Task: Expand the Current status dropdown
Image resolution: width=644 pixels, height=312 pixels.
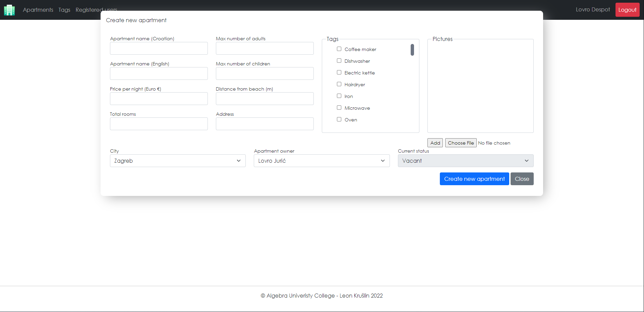Action: 465,161
